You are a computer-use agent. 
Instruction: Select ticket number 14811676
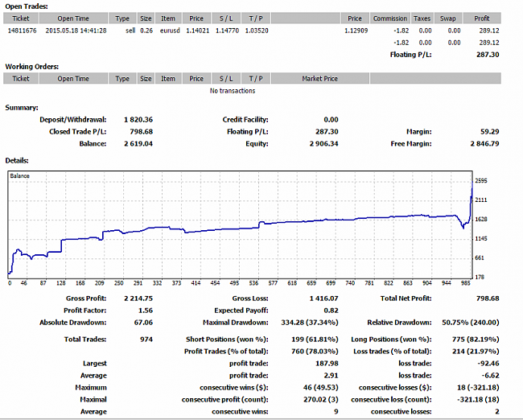click(x=22, y=31)
